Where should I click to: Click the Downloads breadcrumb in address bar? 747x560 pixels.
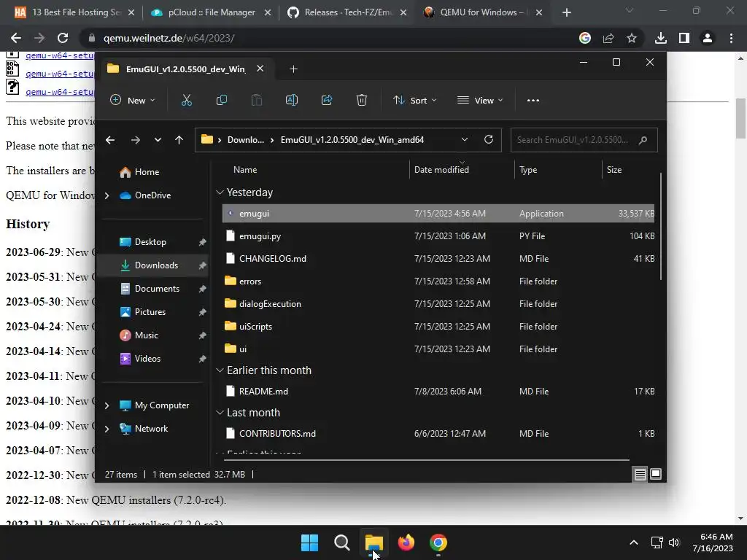(x=245, y=140)
